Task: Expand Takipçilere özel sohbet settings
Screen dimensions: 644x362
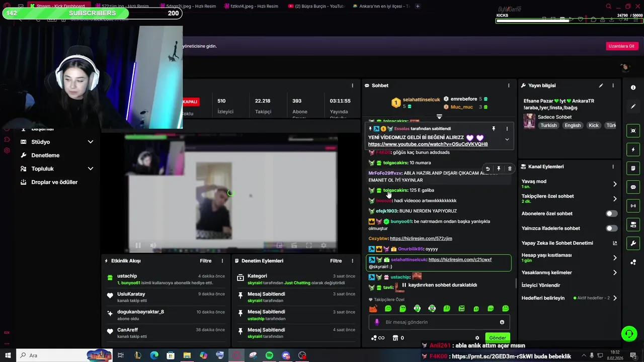Action: pos(615,199)
